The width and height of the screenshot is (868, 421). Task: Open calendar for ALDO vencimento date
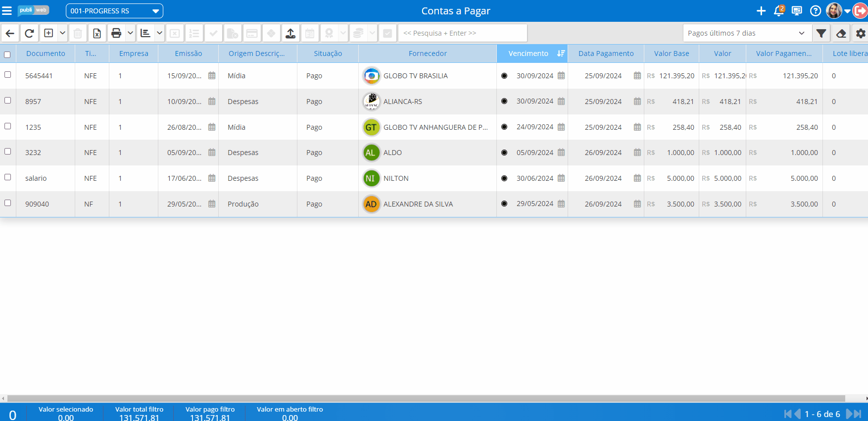[561, 153]
